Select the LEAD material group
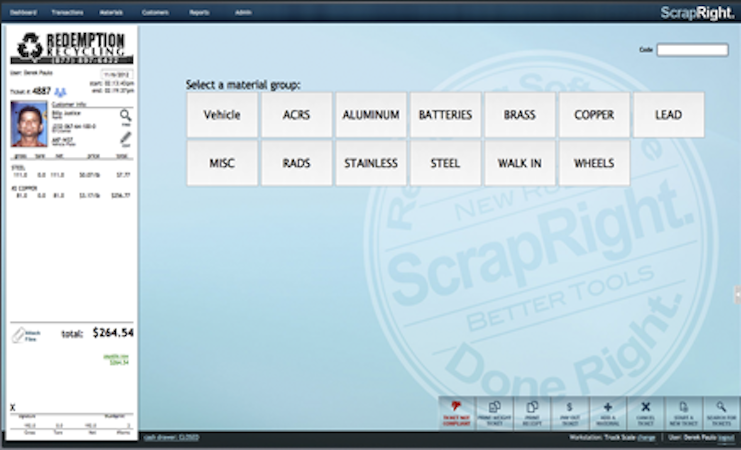 point(669,115)
